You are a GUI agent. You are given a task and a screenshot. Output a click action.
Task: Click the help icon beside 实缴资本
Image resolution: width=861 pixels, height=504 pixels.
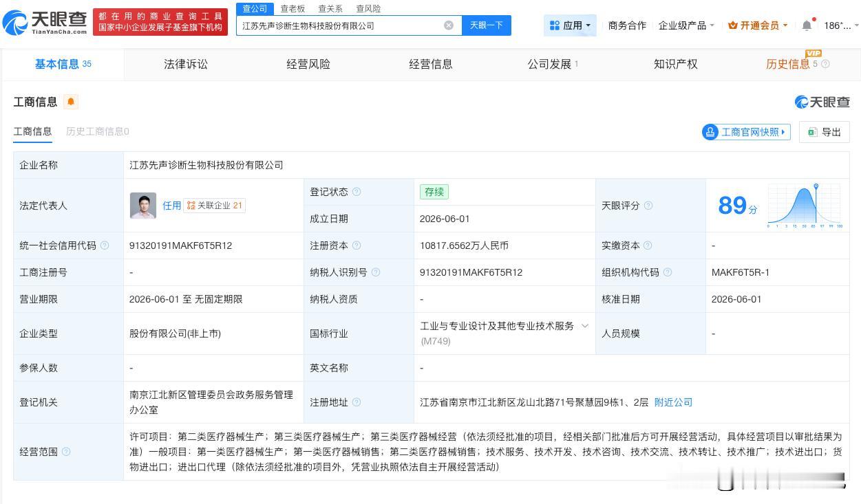point(648,245)
